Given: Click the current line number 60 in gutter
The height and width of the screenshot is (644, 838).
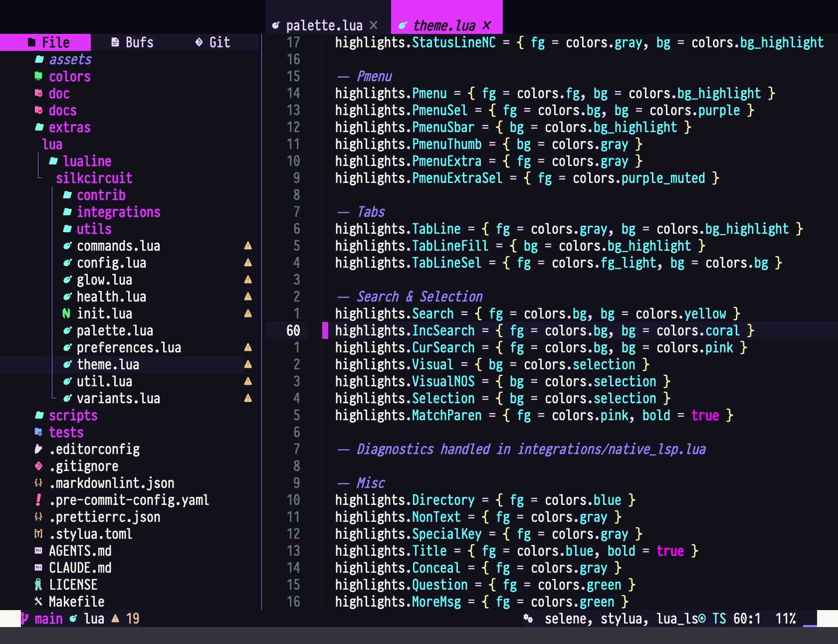Looking at the screenshot, I should pos(293,330).
